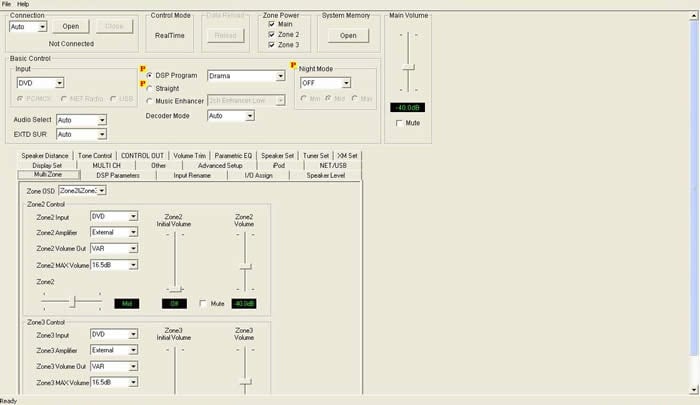Screen dimensions: 700x405
Task: Select the Straight radio button
Action: [x=151, y=88]
